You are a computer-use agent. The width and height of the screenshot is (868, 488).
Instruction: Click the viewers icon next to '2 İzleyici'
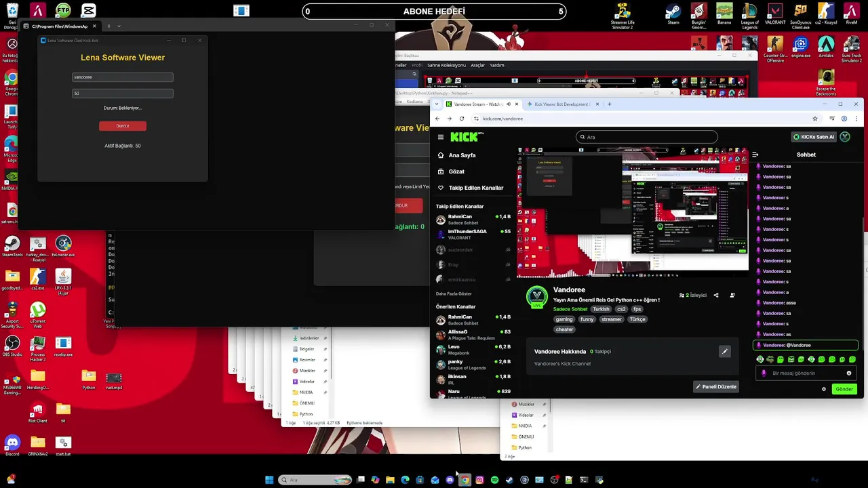tap(682, 296)
